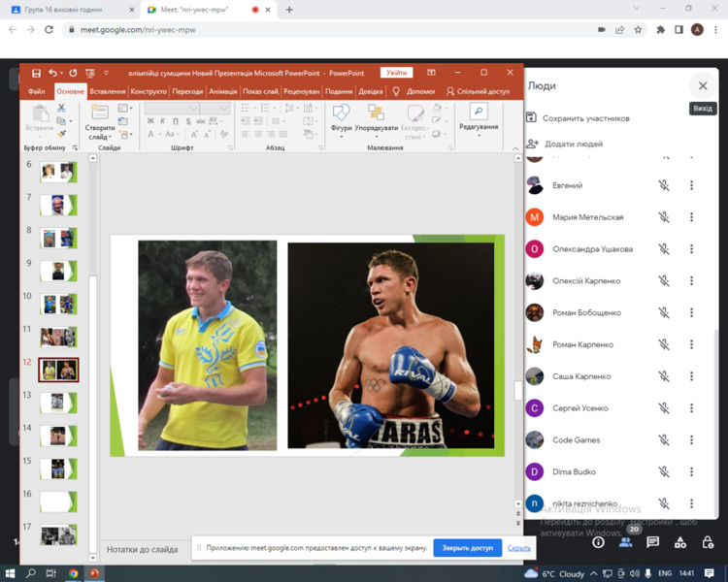Open the chat panel icon in Meet
The image size is (728, 582).
coord(652,542)
